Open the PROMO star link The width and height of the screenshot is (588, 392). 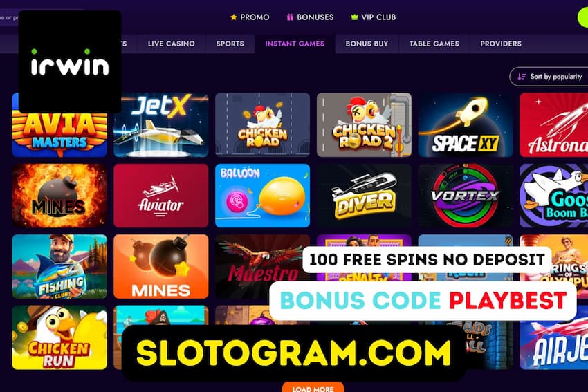click(x=250, y=17)
